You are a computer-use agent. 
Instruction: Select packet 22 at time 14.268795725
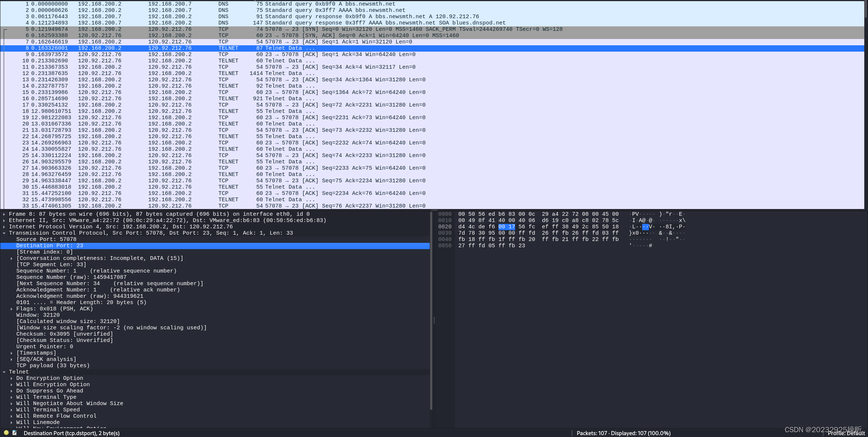click(x=432, y=137)
